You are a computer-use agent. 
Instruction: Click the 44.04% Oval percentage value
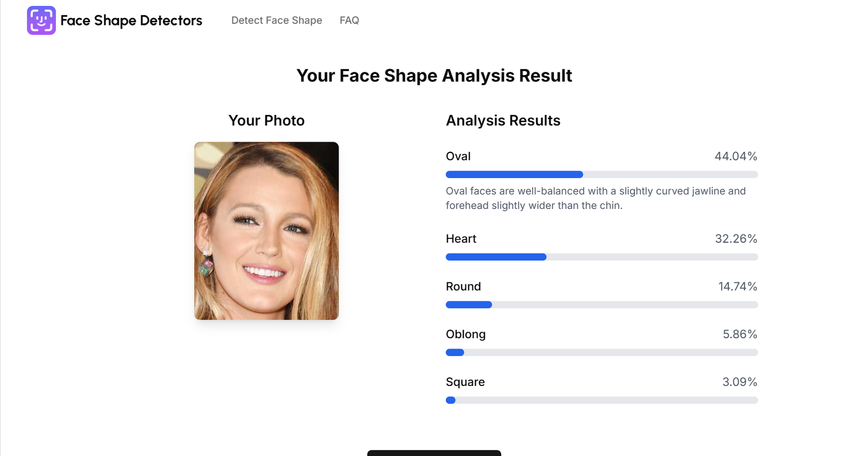736,156
